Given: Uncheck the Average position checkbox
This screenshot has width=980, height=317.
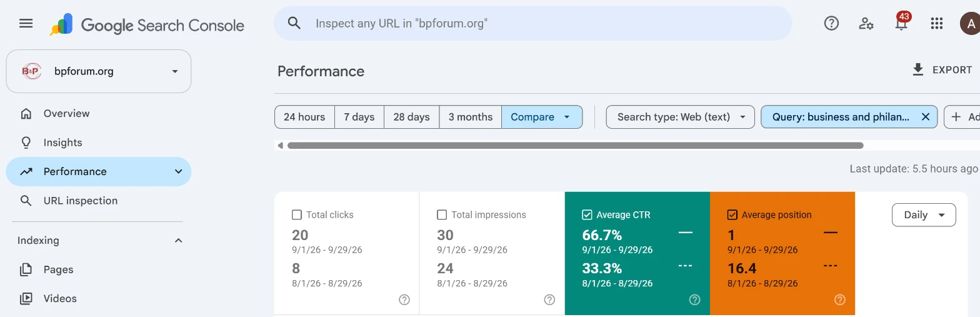Looking at the screenshot, I should pos(732,214).
